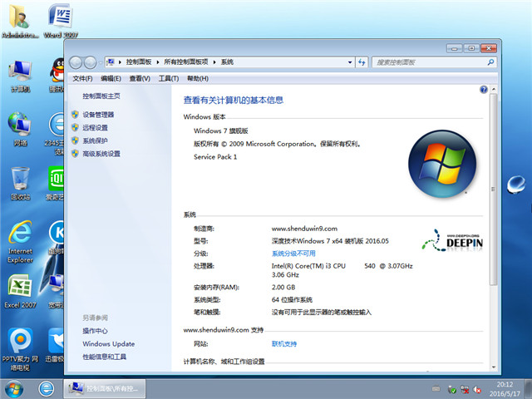Click 系统分级不可用 link

[x=293, y=254]
